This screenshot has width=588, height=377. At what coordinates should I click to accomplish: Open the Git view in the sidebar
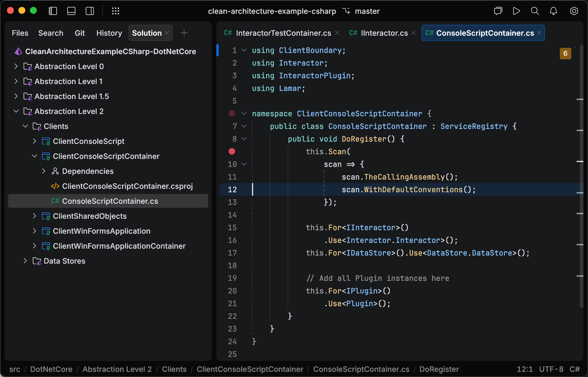(80, 33)
